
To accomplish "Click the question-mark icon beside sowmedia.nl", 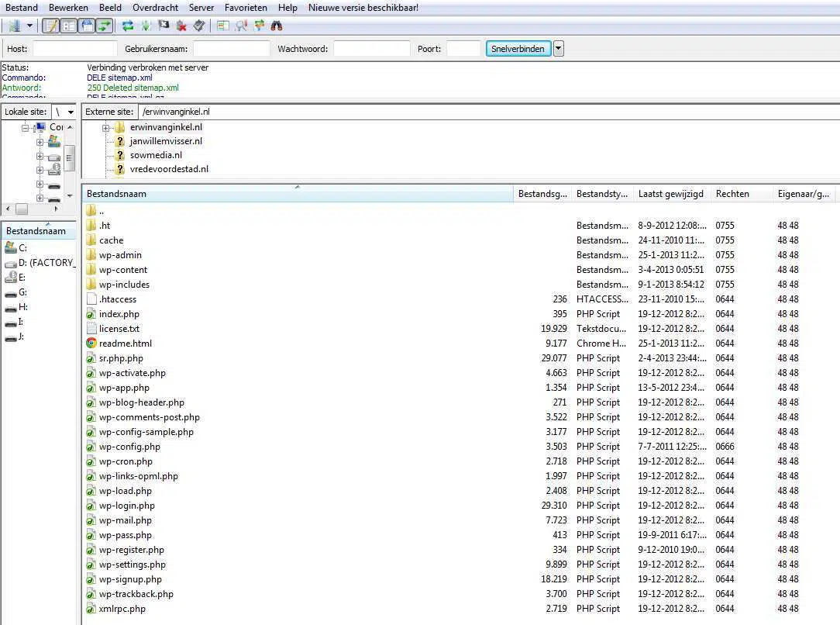I will tap(120, 155).
